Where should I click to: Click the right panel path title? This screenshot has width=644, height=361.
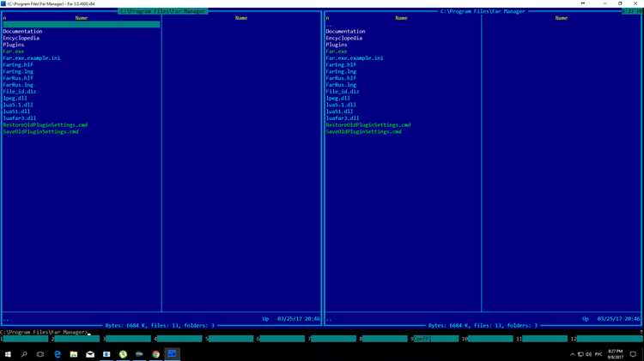483,11
